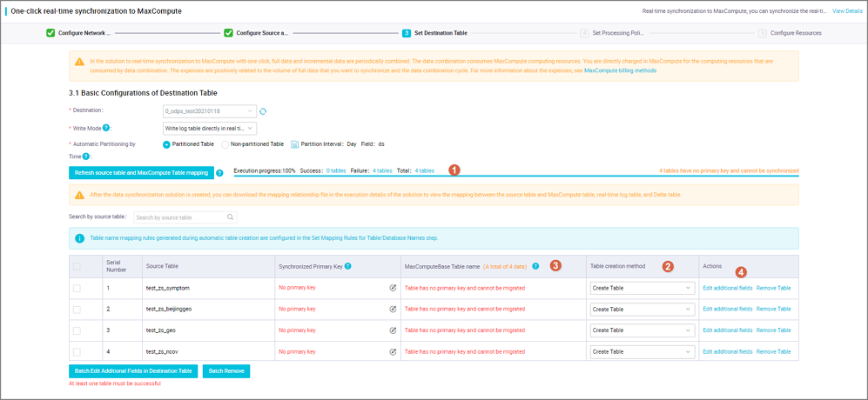Select the Non-partitioned Table radio option
This screenshot has width=868, height=400.
225,144
